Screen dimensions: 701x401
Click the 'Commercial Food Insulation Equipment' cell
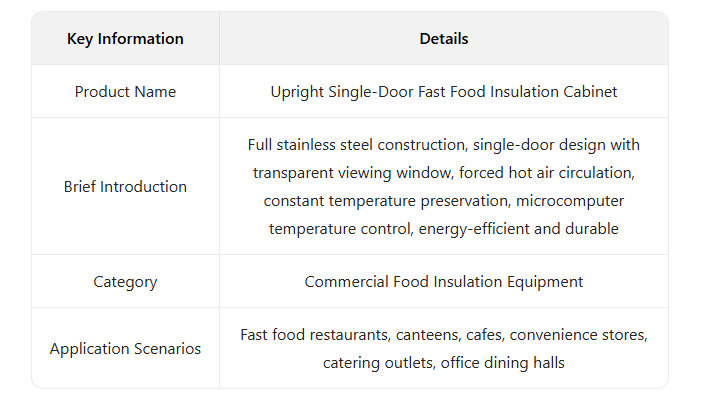[444, 282]
